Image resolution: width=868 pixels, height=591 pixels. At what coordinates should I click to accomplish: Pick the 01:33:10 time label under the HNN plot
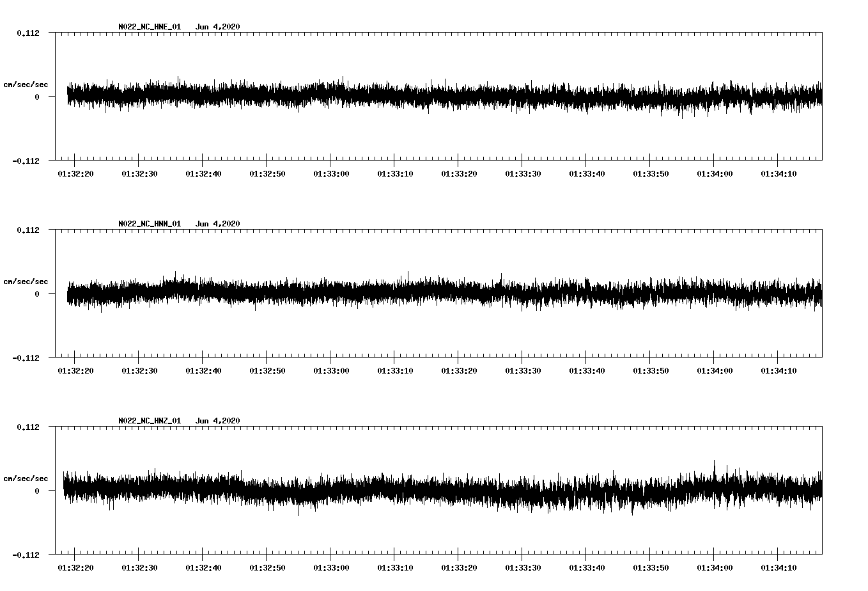[395, 371]
